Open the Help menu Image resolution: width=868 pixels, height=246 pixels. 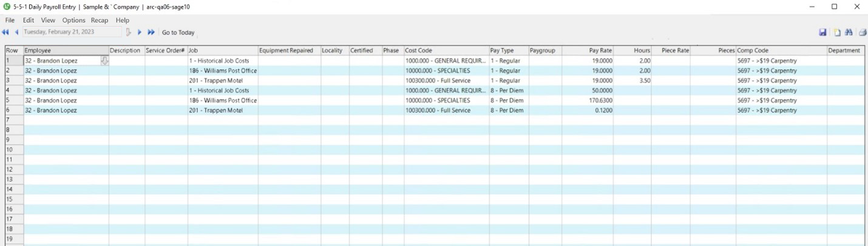pos(123,20)
